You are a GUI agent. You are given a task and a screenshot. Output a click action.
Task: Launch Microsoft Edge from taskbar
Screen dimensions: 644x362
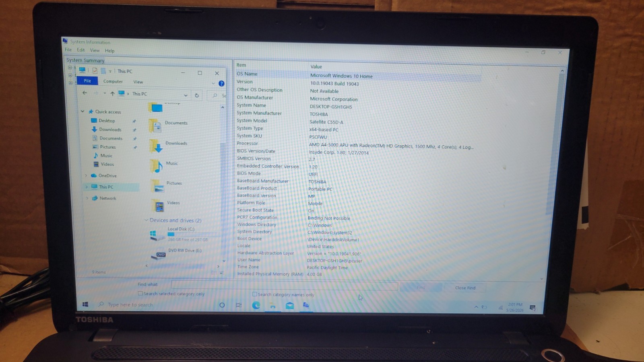(x=256, y=305)
